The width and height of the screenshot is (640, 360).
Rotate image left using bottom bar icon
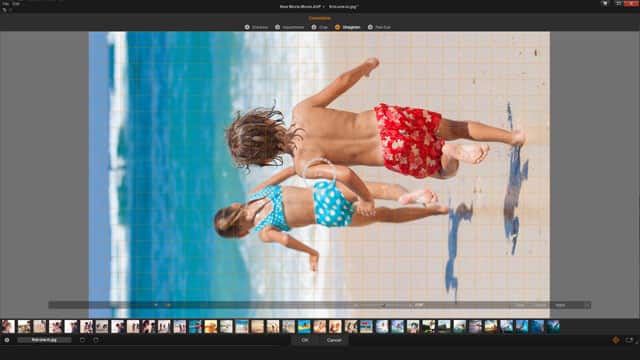click(x=82, y=340)
